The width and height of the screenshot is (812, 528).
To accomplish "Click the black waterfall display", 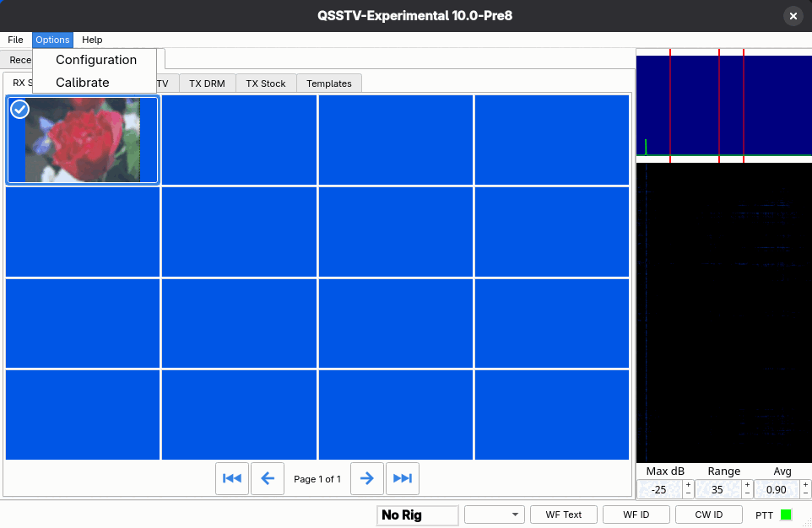I will pos(724,313).
